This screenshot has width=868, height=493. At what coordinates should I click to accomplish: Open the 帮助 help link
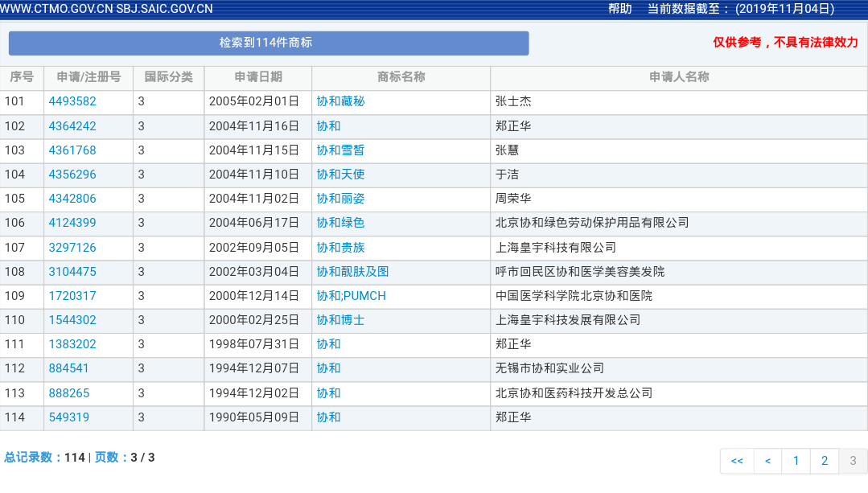[x=619, y=9]
